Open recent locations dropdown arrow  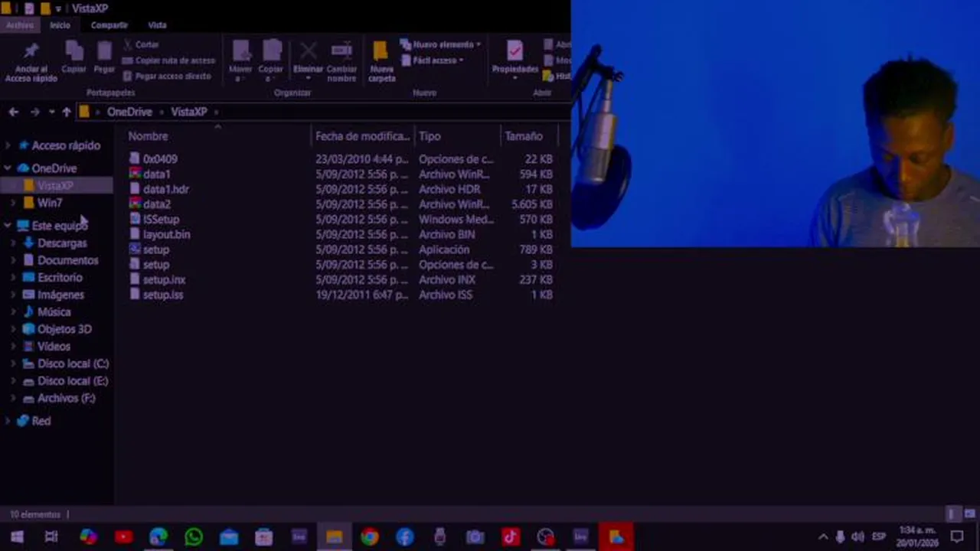(x=51, y=112)
